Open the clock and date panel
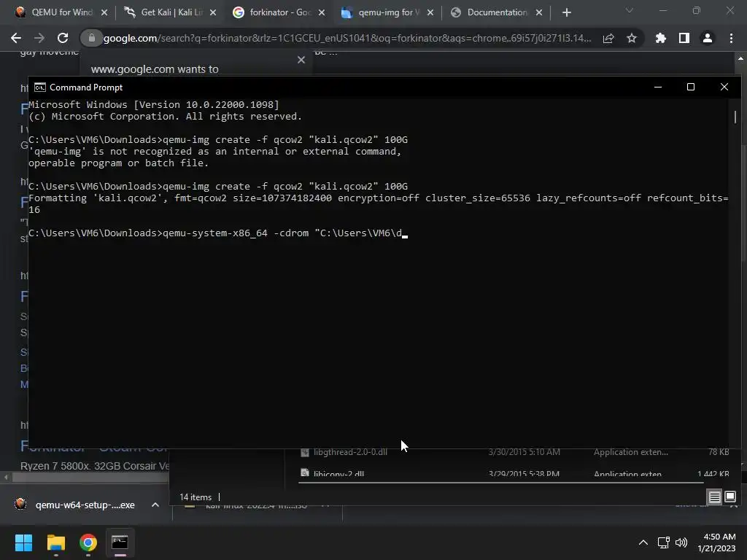Viewport: 747px width, 560px height. pos(716,542)
